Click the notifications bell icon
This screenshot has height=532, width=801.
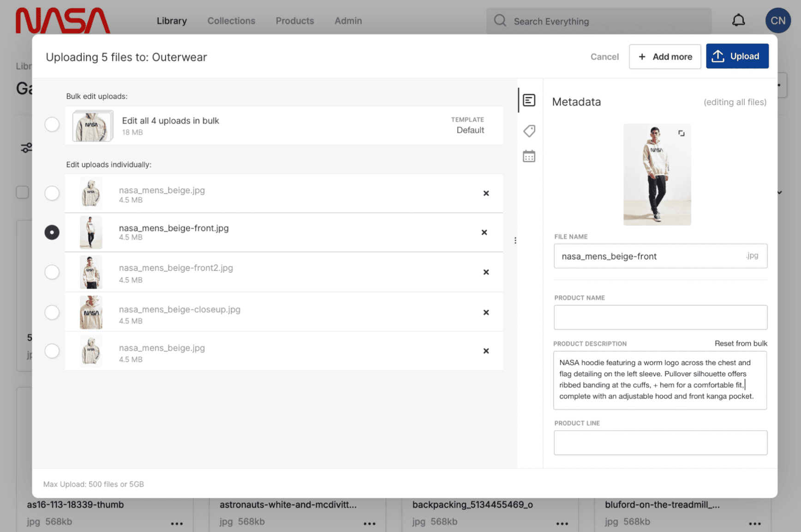point(738,20)
